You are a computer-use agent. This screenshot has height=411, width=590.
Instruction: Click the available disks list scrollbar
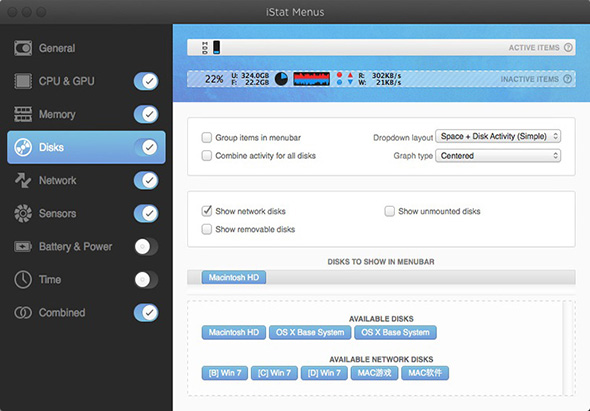coord(567,348)
